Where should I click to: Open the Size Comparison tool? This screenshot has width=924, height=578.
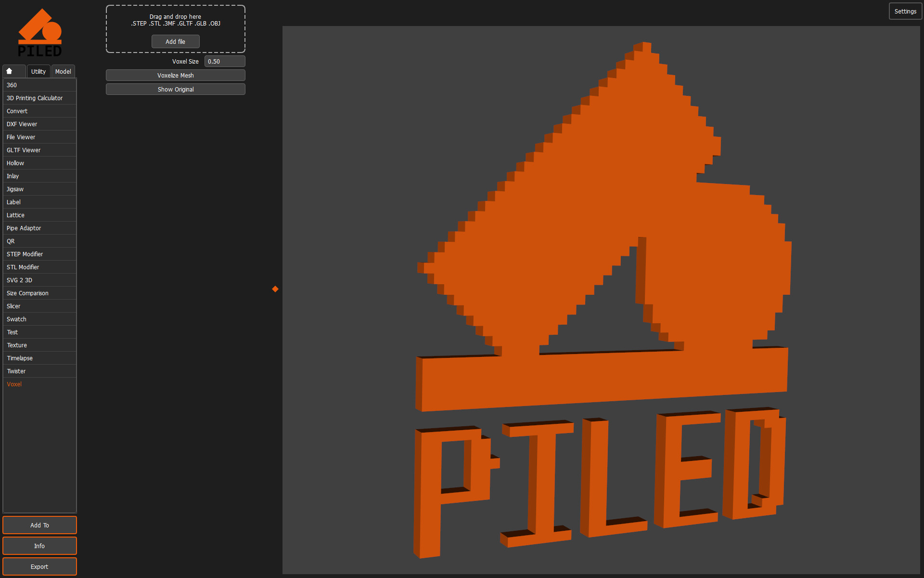(39, 293)
